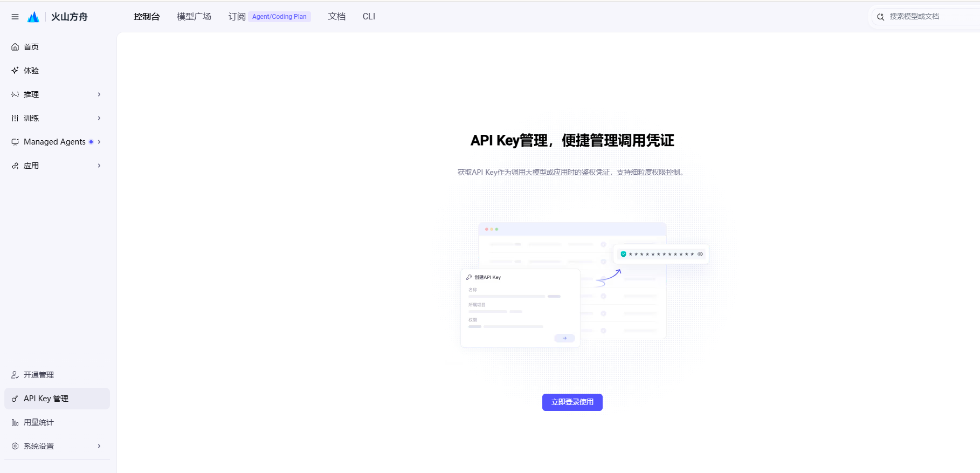Open the 订阅 top tab
This screenshot has width=980, height=473.
coord(237,17)
